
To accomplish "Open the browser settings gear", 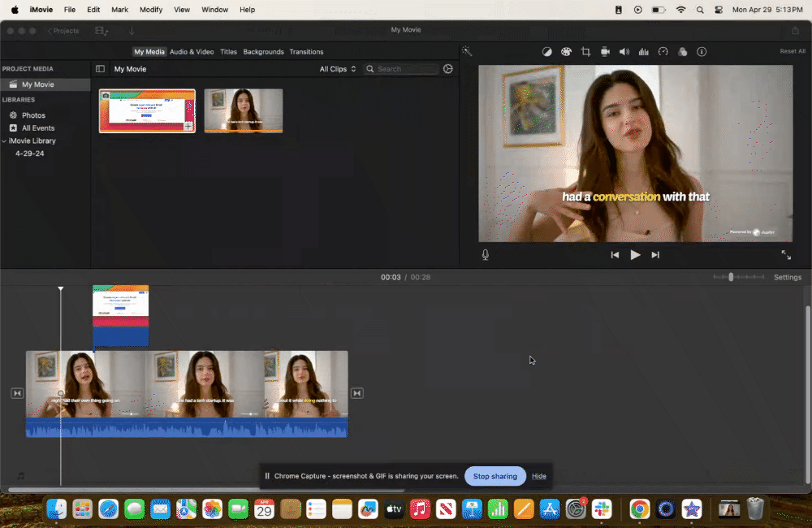I will (x=448, y=69).
